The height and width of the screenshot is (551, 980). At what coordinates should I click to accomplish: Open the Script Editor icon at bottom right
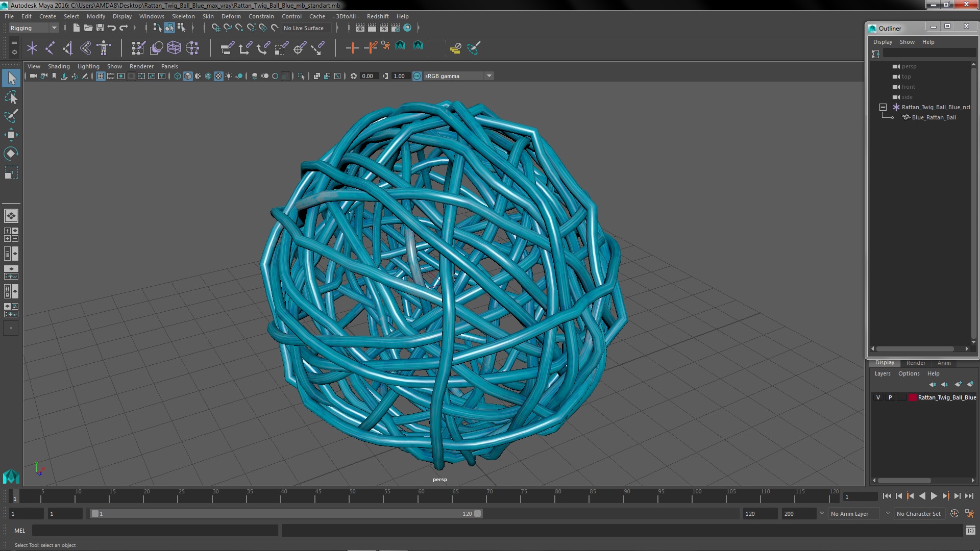[x=970, y=531]
